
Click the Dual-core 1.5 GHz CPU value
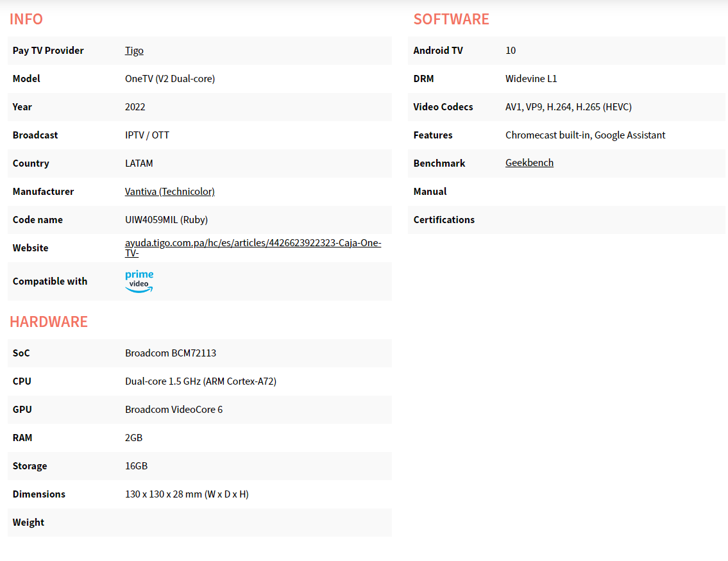click(200, 381)
